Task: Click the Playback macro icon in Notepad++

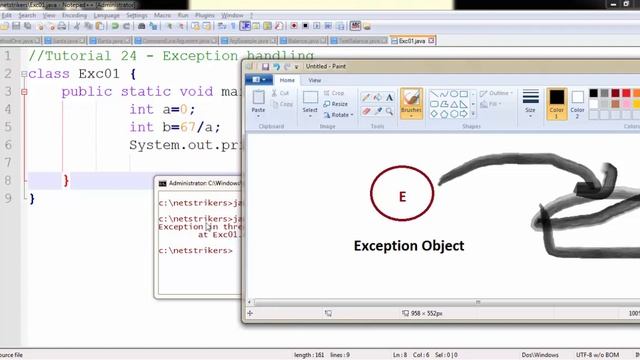Action: 317,26
